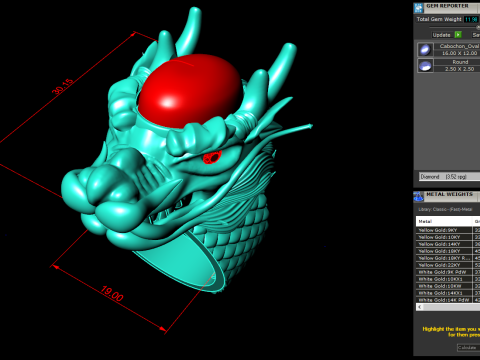
Task: Click the dragon's red eye gem
Action: [212, 158]
